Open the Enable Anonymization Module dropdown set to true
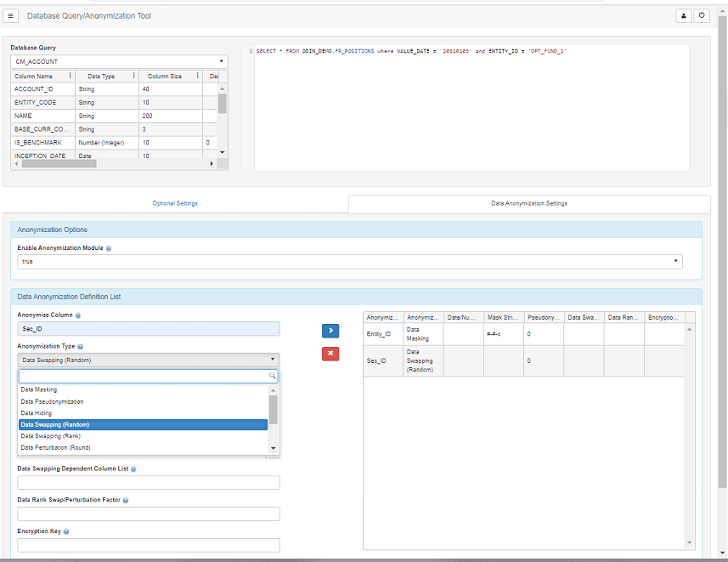Viewport: 728px width, 562px height. [x=350, y=261]
